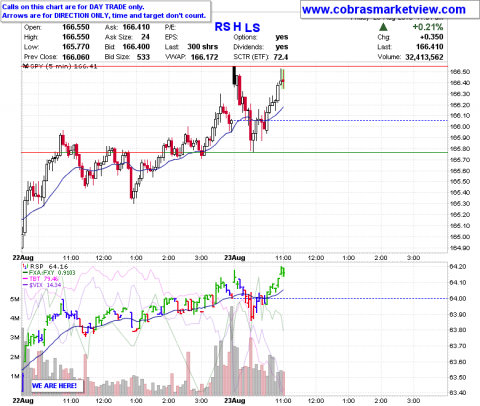Select the Ask Size value 24
The width and height of the screenshot is (480, 406).
pos(145,37)
